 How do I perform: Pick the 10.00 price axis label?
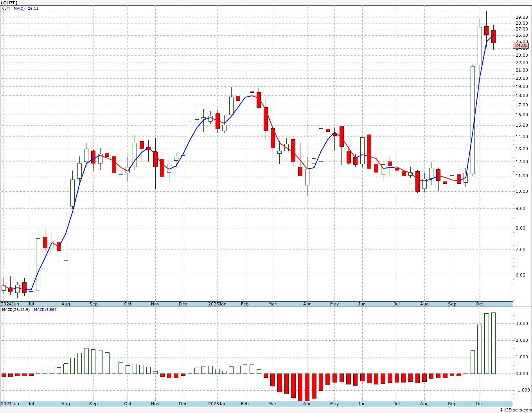(521, 192)
